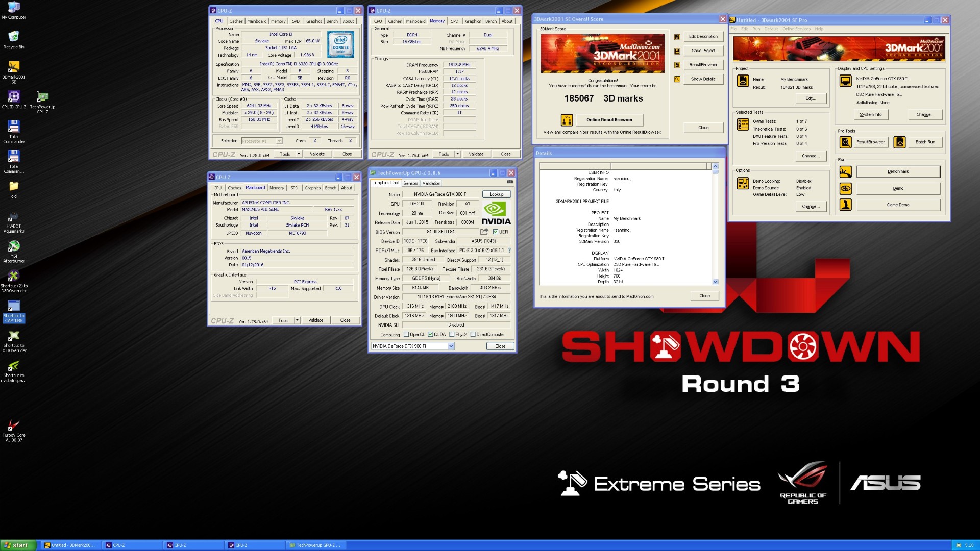
Task: Toggle the DirectCompute checkbox
Action: click(x=473, y=335)
